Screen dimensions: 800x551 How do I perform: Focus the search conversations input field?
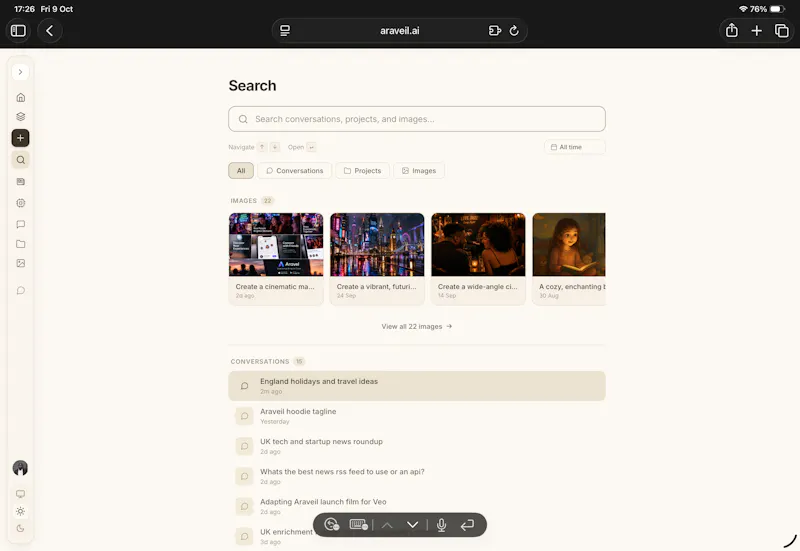tap(417, 119)
